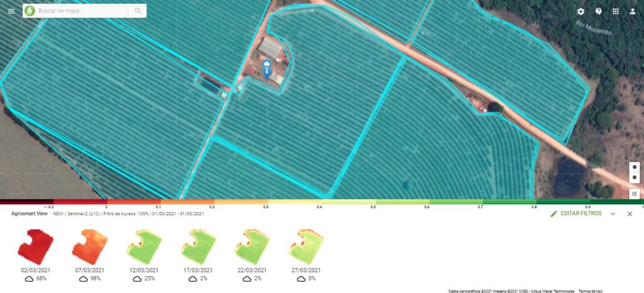Open the Termos de Uso link
Viewport: 644px width, 293px height.
590,291
